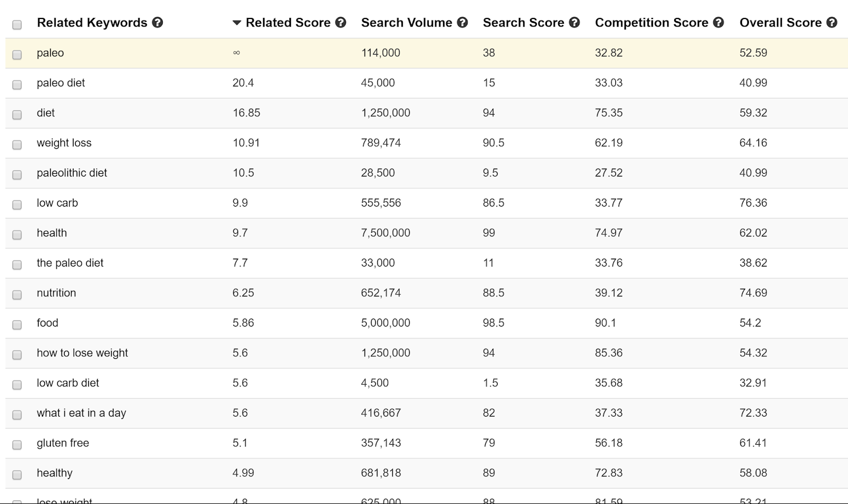Check the box for paleo diet row
This screenshot has width=848, height=504.
[x=17, y=85]
